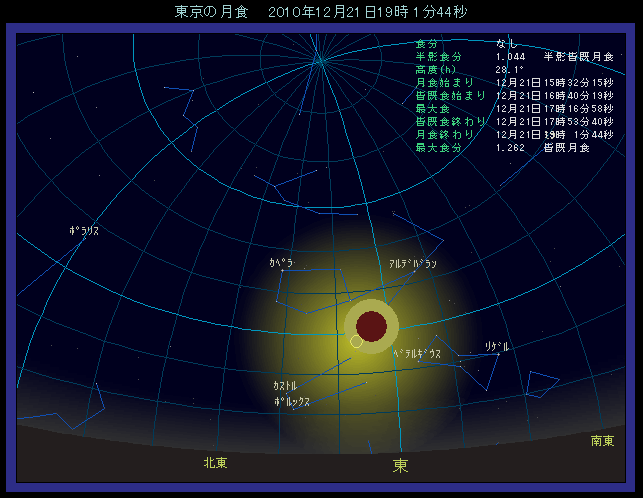Click the 高度(h) altitude row label
The image size is (643, 498).
pyautogui.click(x=436, y=70)
